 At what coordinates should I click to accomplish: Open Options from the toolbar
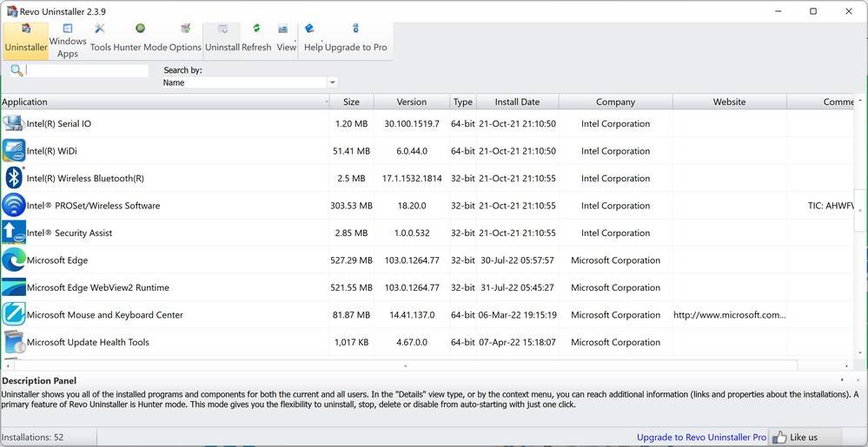point(185,39)
